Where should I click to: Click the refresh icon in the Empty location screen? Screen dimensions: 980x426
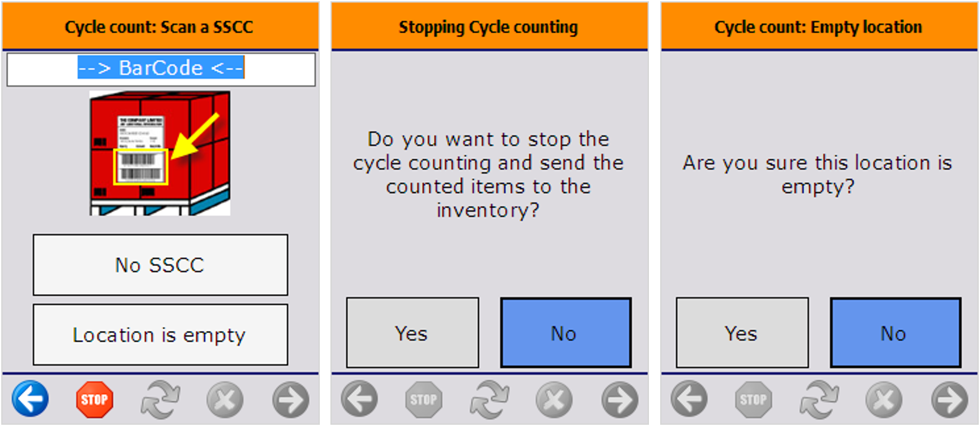[819, 399]
